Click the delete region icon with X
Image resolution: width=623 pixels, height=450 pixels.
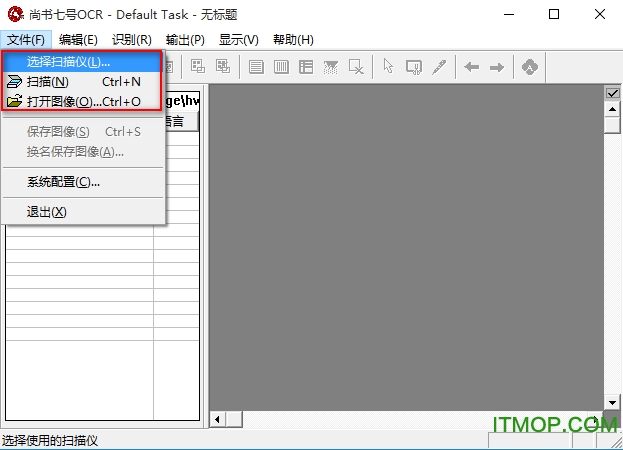tap(356, 67)
